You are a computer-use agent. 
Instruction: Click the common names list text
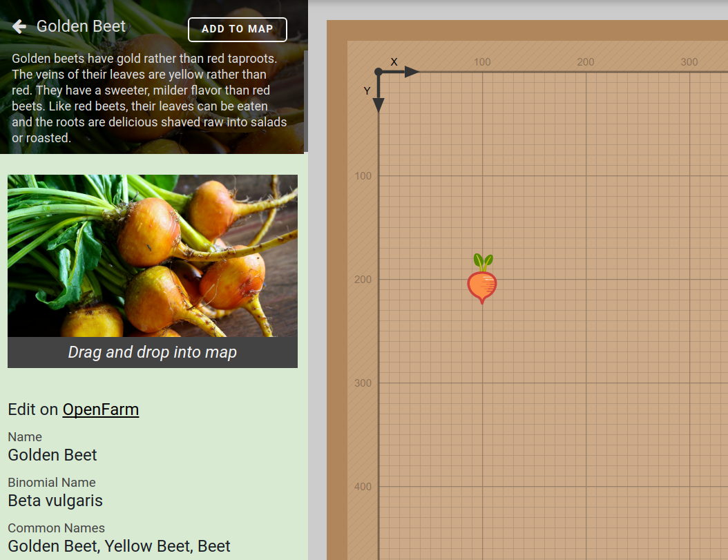click(119, 546)
